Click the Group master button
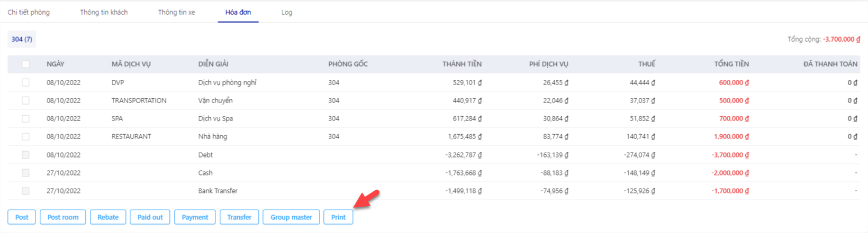Viewport: 868px width, 233px height. [x=291, y=217]
